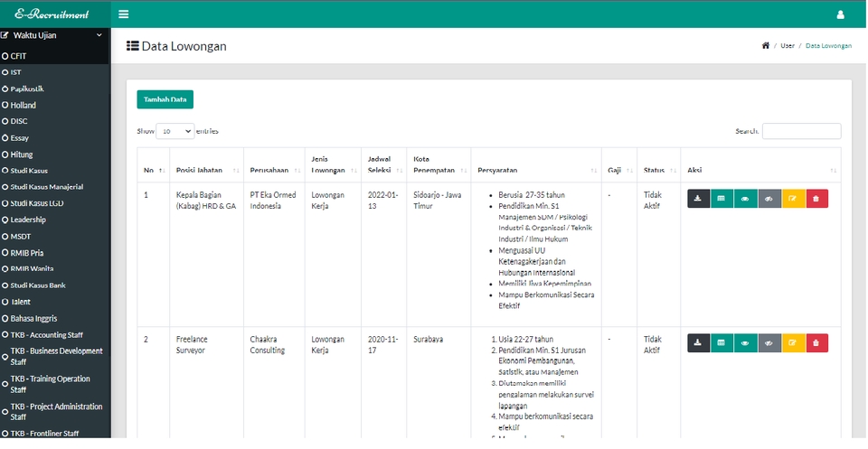868x449 pixels.
Task: Sort table by Persyaratan column
Action: pyautogui.click(x=536, y=164)
